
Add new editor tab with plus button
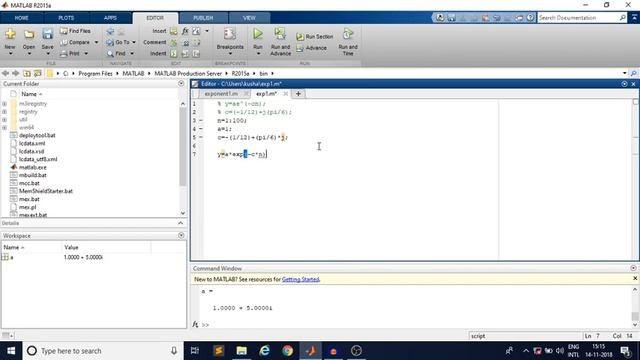[x=298, y=94]
